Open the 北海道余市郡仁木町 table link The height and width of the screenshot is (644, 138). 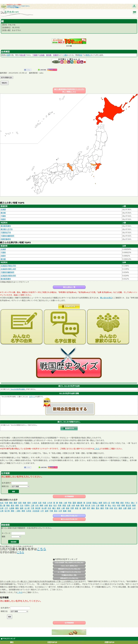(x=8, y=269)
